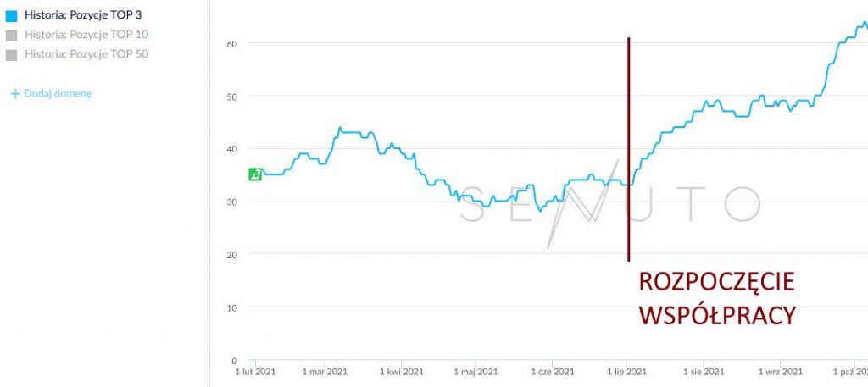The image size is (868, 387).
Task: Select the 1 cze 2021 axis label
Action: point(553,372)
